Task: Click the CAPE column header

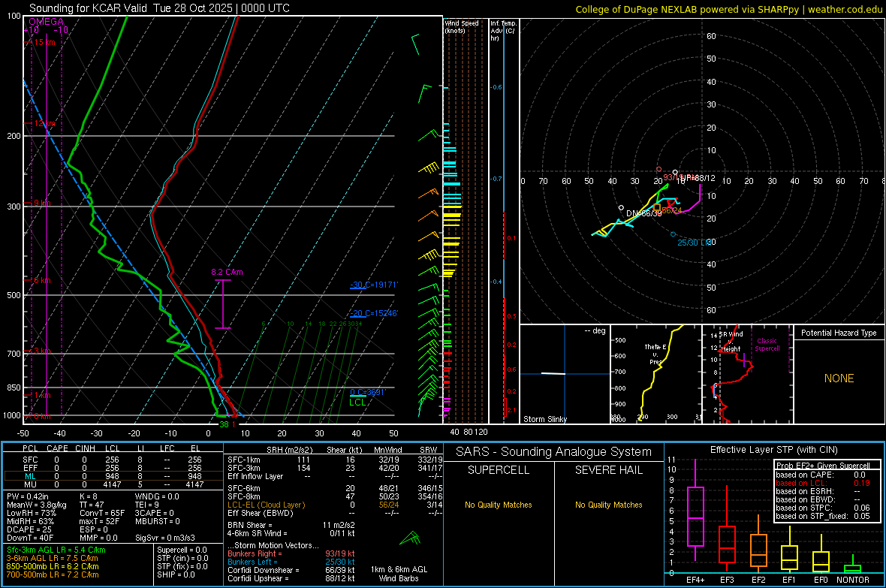Action: [x=57, y=448]
